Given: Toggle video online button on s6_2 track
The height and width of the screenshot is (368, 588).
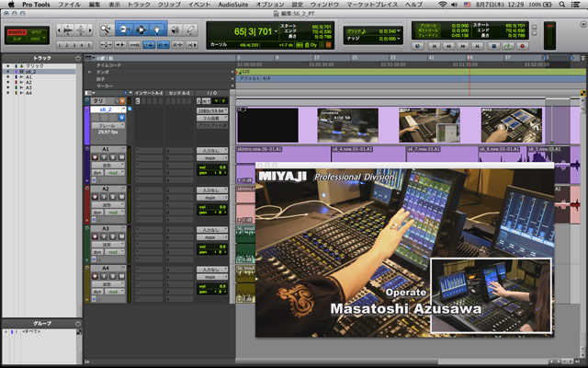Looking at the screenshot, I should point(121,118).
